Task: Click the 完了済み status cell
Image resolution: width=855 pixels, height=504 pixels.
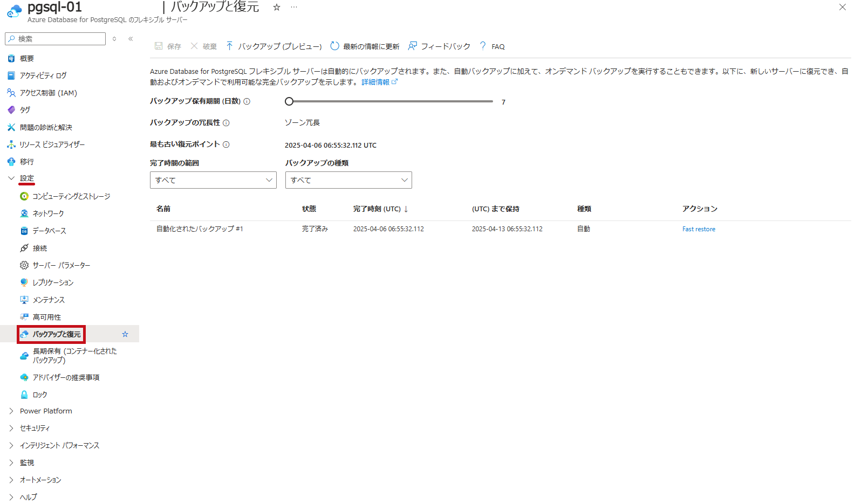Action: click(315, 229)
